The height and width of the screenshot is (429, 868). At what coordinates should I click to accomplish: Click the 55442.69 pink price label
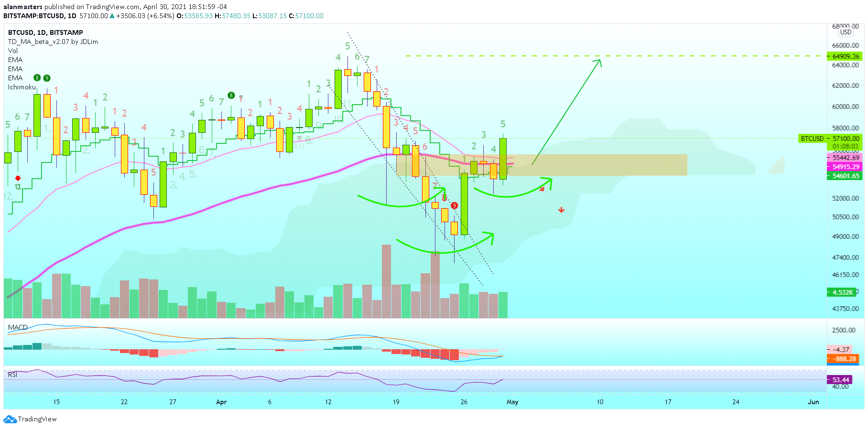pyautogui.click(x=845, y=158)
